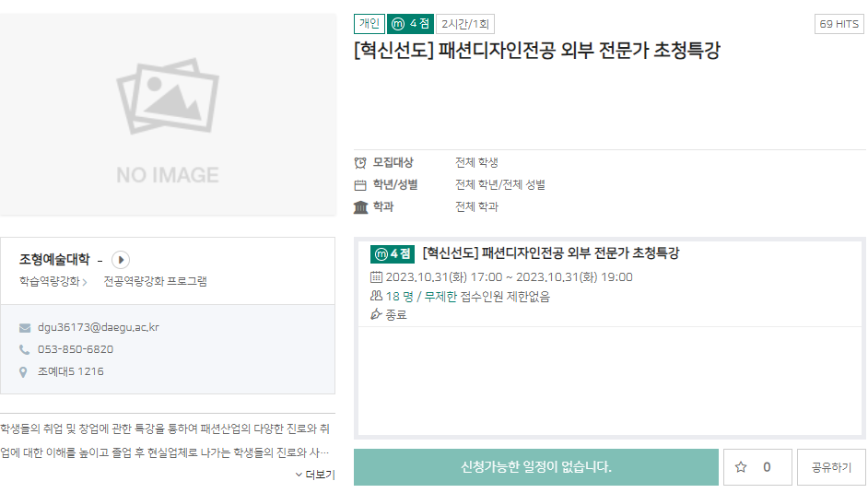This screenshot has width=868, height=493.
Task: Open the 학습역량강화 breadcrumb category
Action: pyautogui.click(x=50, y=281)
